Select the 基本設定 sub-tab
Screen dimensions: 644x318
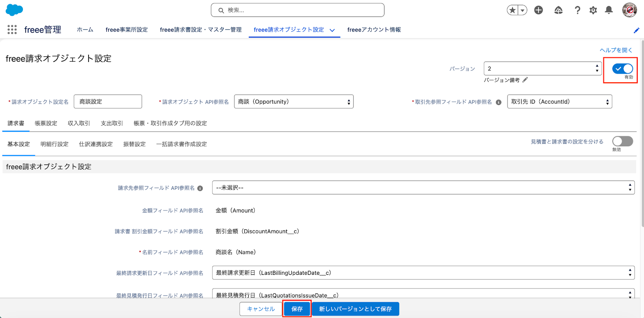click(x=19, y=144)
